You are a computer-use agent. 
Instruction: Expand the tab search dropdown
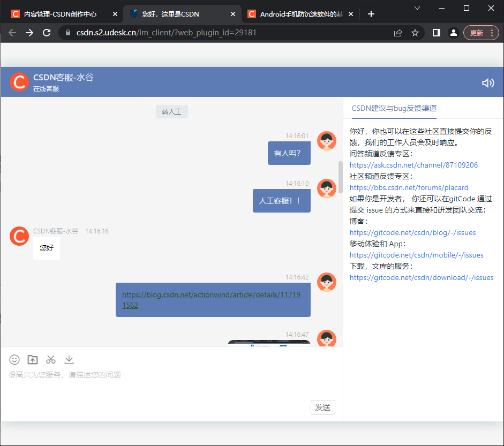coord(417,9)
